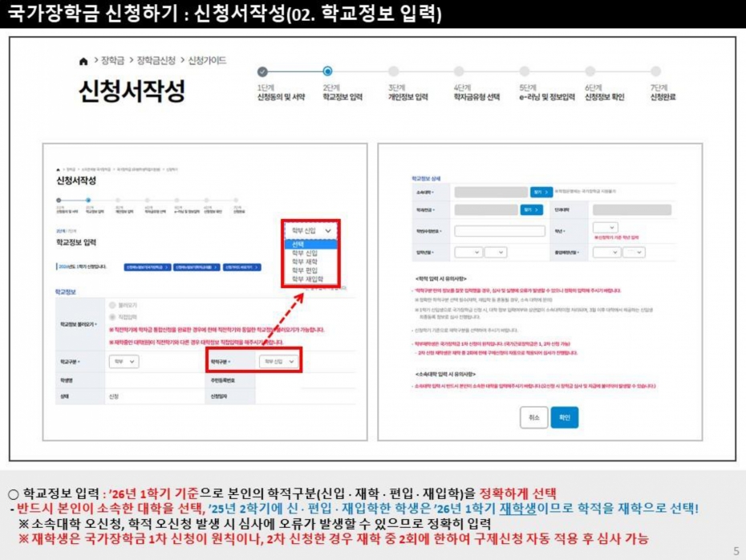Click the 장학금신청 breadcrumb link
The image size is (746, 560).
pos(156,61)
